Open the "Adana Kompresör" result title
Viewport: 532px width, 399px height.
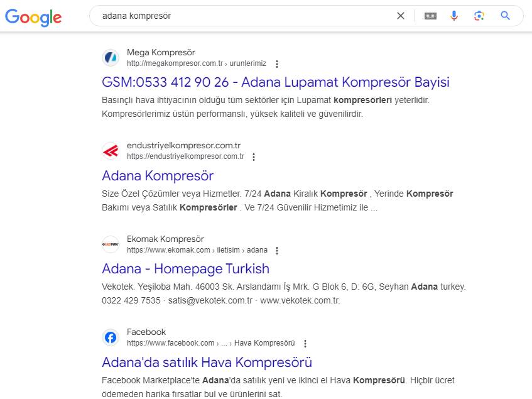pyautogui.click(x=158, y=175)
